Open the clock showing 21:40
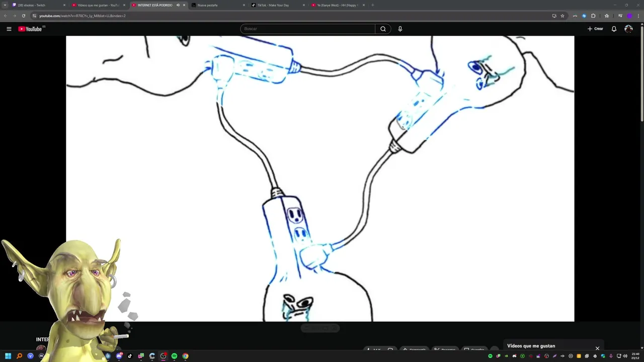 coord(635,356)
